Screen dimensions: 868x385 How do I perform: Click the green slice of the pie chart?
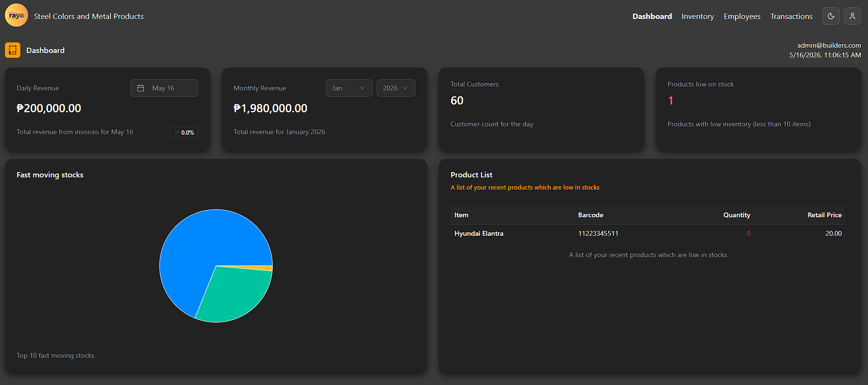click(x=234, y=294)
